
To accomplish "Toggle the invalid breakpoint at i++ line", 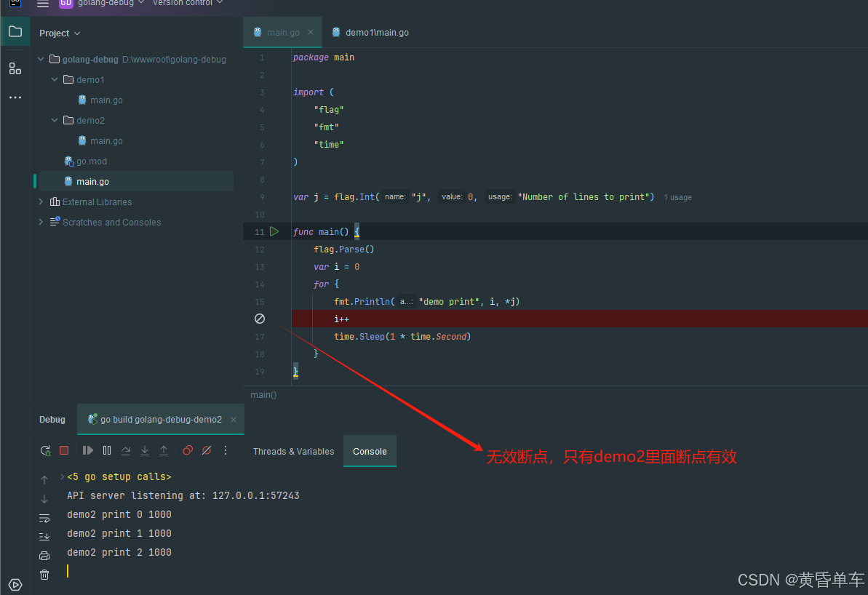I will pos(260,319).
